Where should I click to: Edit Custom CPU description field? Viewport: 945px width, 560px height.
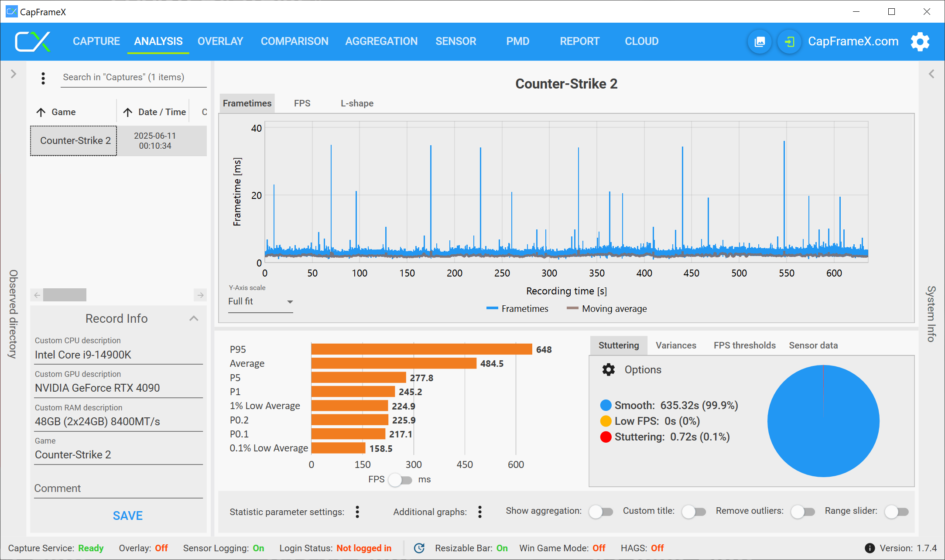[119, 355]
